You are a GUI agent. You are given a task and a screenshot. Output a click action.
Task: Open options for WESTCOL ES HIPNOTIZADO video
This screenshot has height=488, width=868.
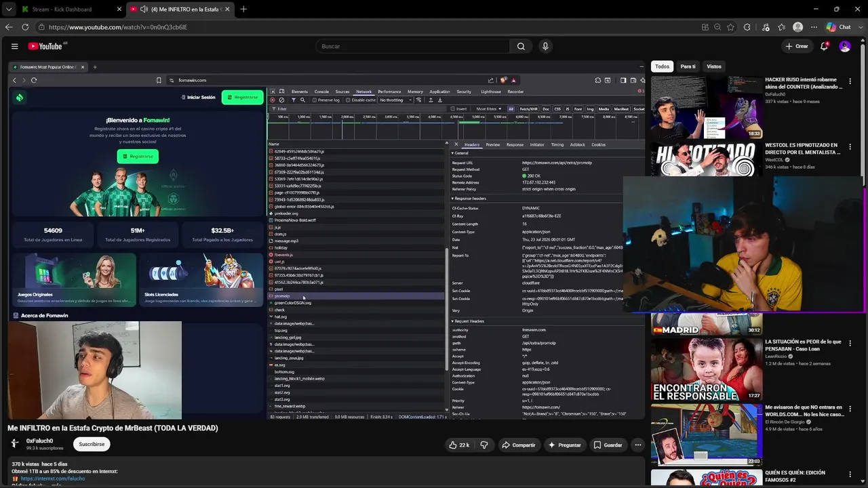pyautogui.click(x=850, y=146)
